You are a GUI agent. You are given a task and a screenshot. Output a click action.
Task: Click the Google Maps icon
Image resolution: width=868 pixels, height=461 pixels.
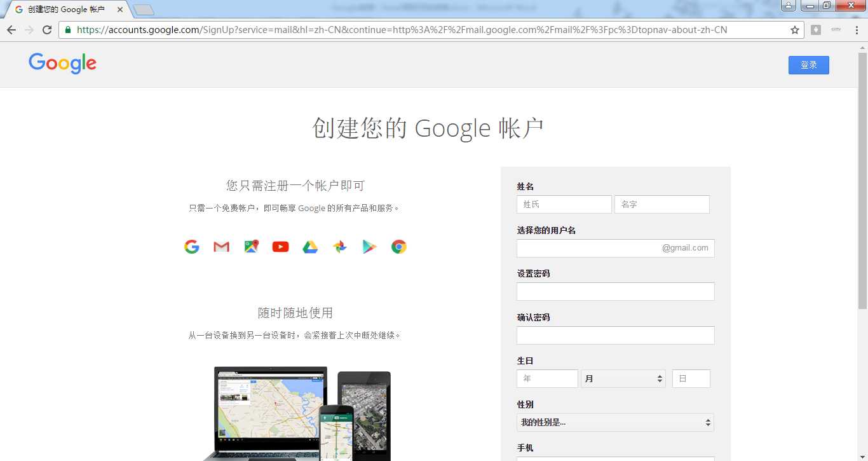click(x=251, y=247)
